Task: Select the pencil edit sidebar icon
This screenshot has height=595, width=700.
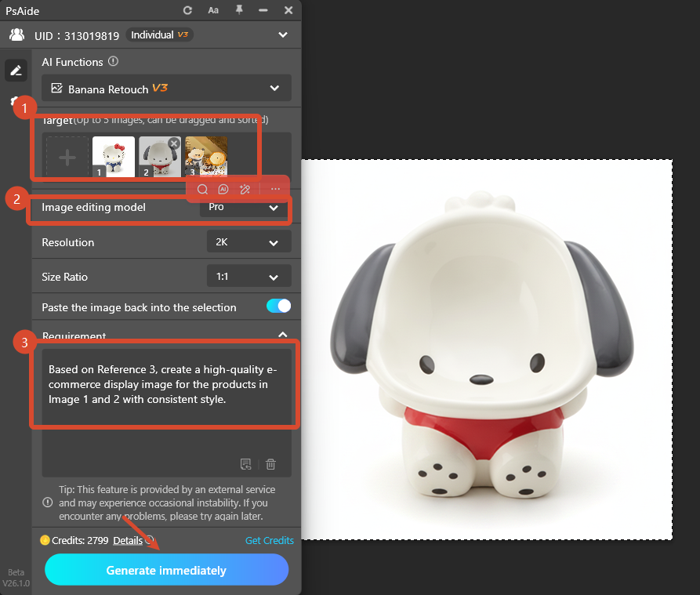Action: 15,71
